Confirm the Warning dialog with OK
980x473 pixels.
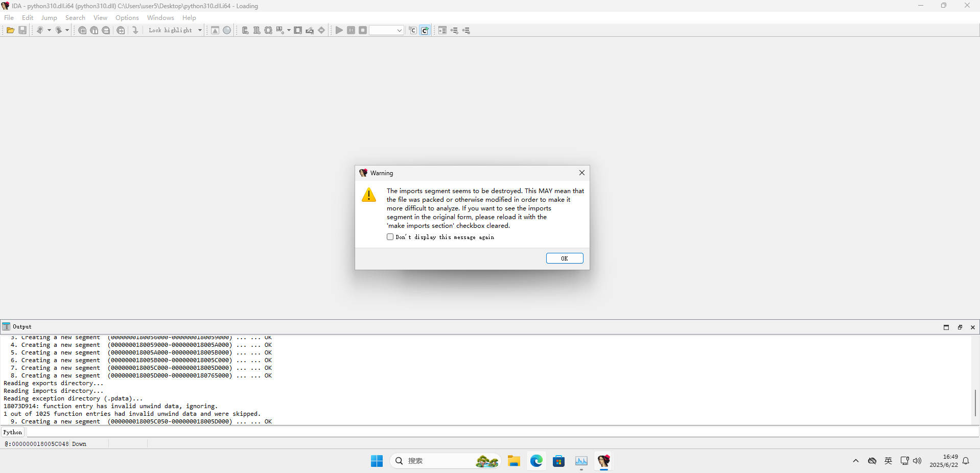pyautogui.click(x=565, y=258)
